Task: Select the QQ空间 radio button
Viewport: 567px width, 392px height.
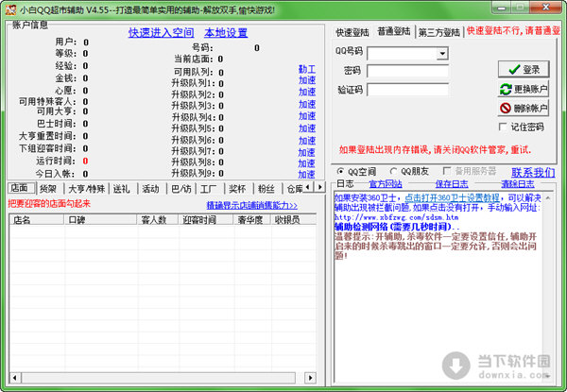Action: (340, 171)
